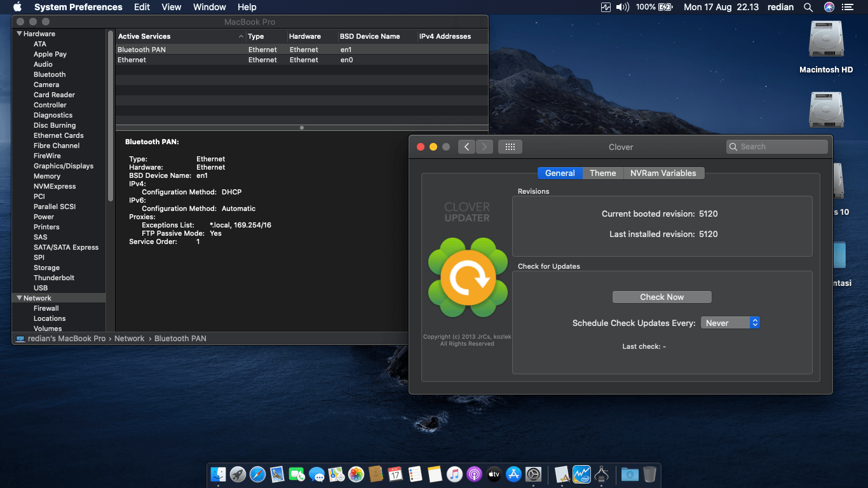
Task: Select Thunderbolt in the sidebar
Action: [54, 278]
